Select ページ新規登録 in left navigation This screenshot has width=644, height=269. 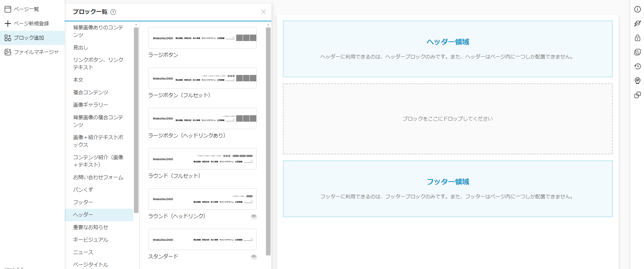[32, 24]
